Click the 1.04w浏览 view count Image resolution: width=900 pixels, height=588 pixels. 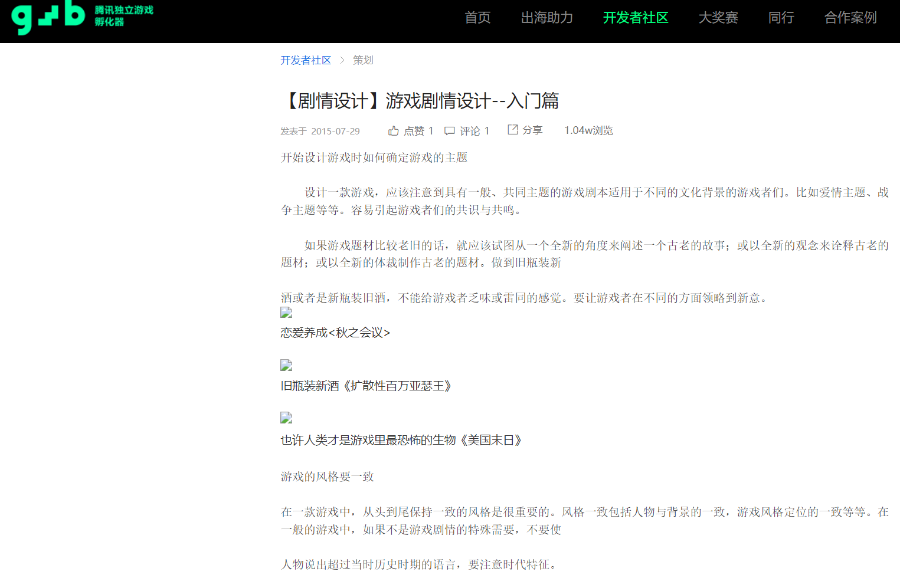point(588,130)
